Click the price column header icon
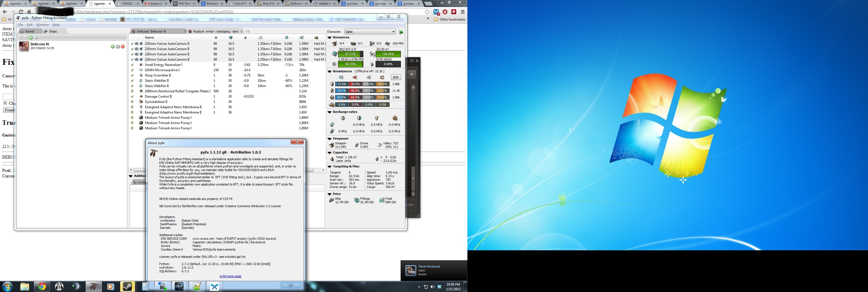Image resolution: width=868 pixels, height=292 pixels. (x=302, y=38)
